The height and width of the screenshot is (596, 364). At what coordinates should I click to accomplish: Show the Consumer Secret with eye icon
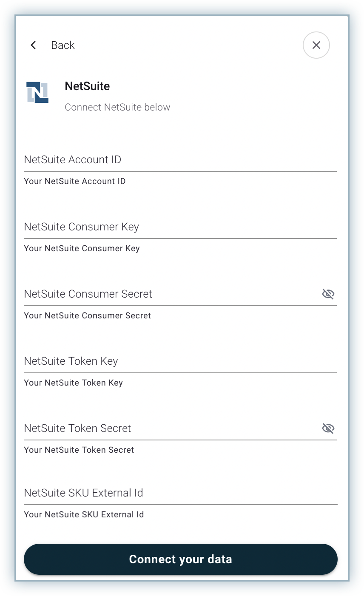click(x=328, y=294)
